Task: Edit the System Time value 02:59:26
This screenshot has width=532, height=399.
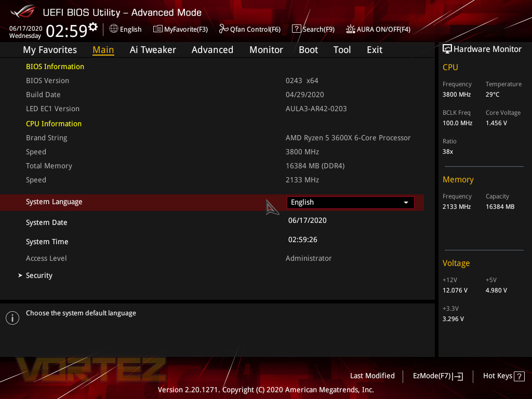Action: 303,240
